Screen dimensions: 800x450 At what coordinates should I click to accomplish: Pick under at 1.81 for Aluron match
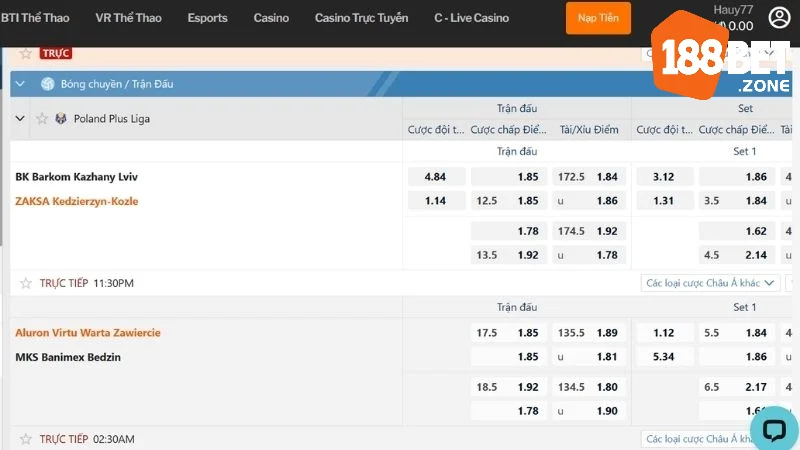[589, 357]
